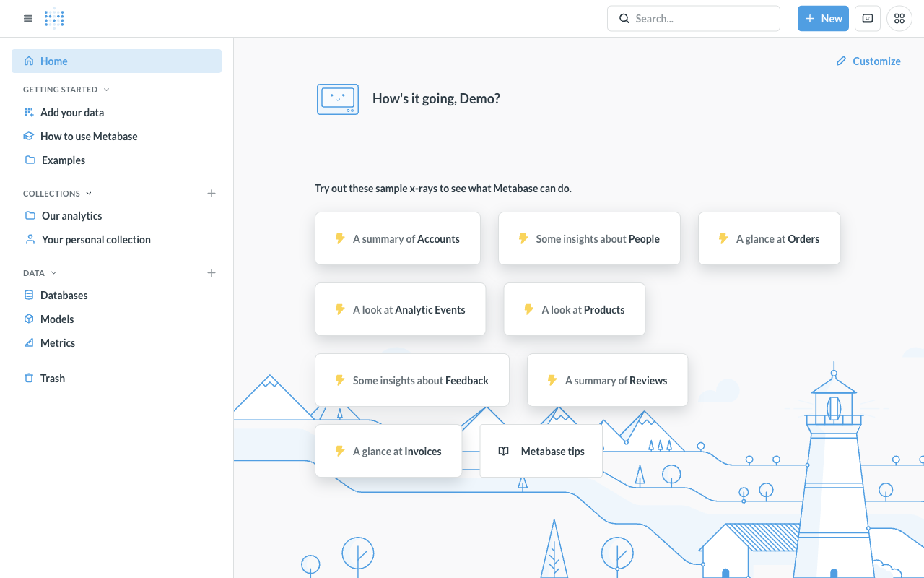Open A glance at Orders x-ray
924x578 pixels.
click(769, 238)
